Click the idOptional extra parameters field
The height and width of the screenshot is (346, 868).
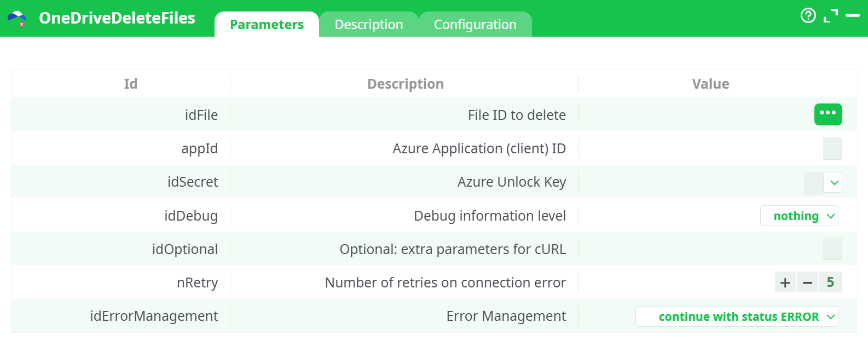click(x=832, y=249)
